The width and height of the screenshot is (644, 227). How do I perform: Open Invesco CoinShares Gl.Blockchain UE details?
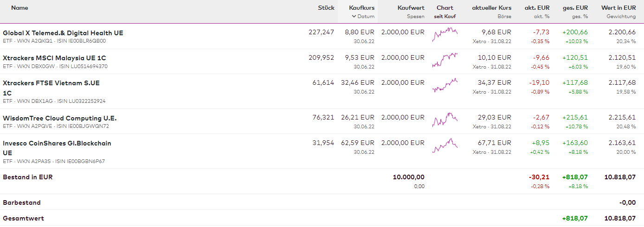57,143
